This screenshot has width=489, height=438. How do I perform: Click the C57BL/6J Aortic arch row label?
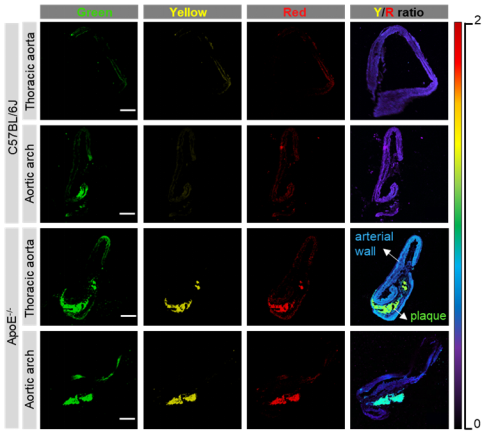(29, 174)
